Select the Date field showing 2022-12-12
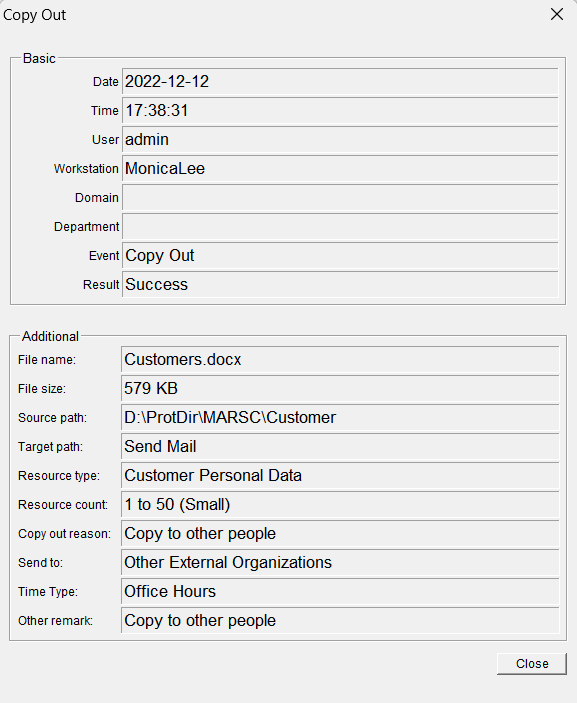The height and width of the screenshot is (703, 577). (x=340, y=82)
